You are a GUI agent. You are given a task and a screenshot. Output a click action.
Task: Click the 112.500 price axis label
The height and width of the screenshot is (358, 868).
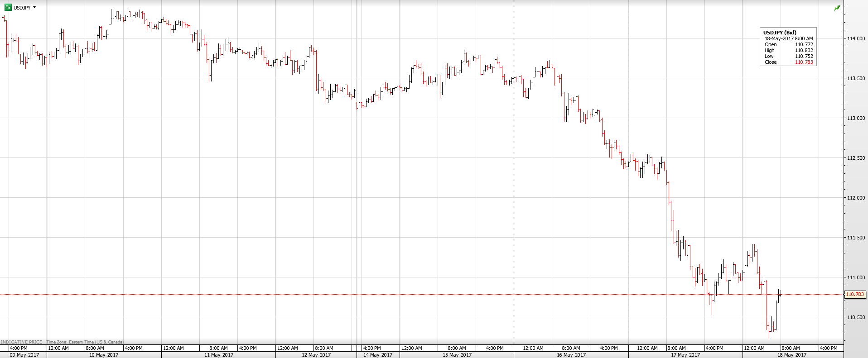(856, 158)
